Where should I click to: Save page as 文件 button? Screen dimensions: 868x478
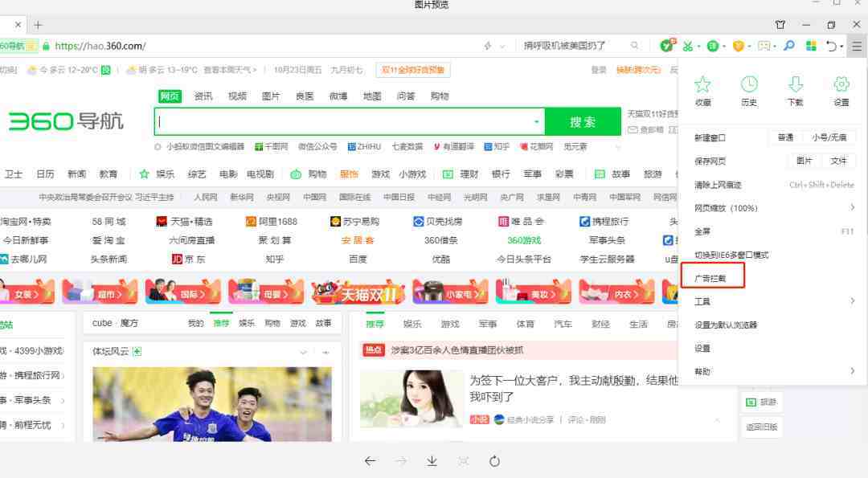point(838,161)
